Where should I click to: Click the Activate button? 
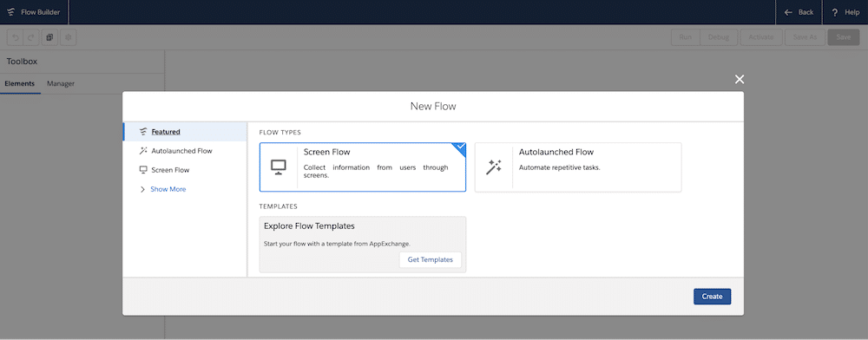coord(761,37)
